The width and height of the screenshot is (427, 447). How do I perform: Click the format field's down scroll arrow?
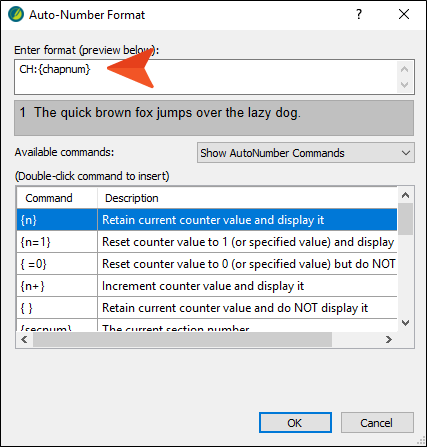tap(405, 85)
